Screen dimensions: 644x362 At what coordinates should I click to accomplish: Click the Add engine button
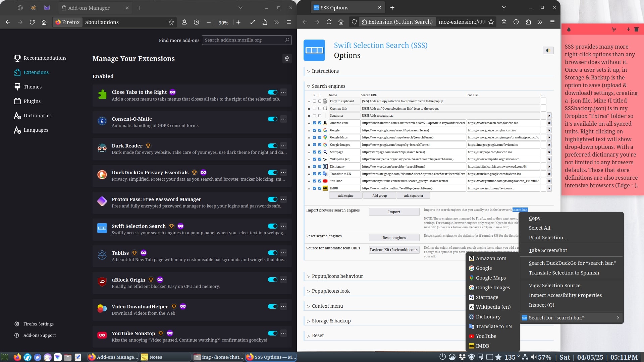click(x=345, y=196)
